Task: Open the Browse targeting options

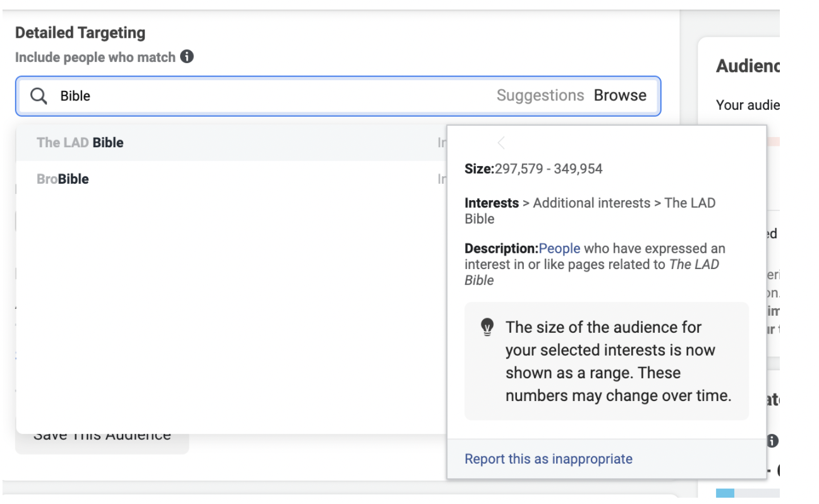Action: coord(620,96)
